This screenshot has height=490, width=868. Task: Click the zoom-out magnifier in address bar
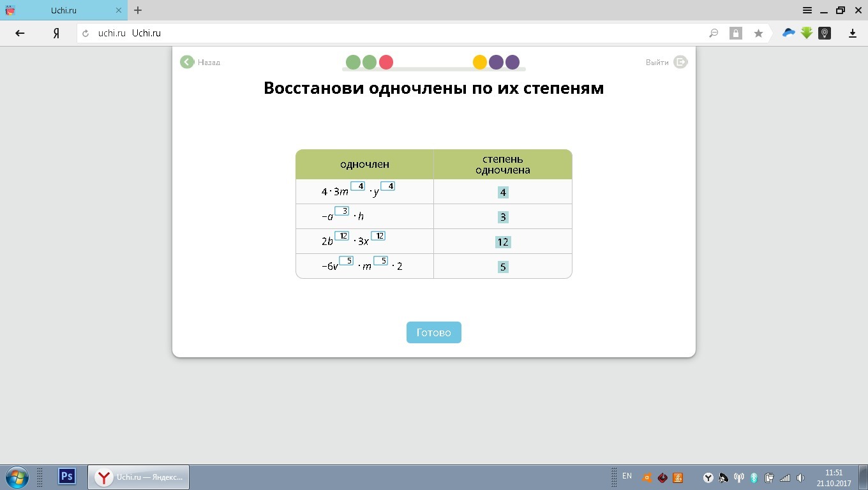[x=714, y=33]
